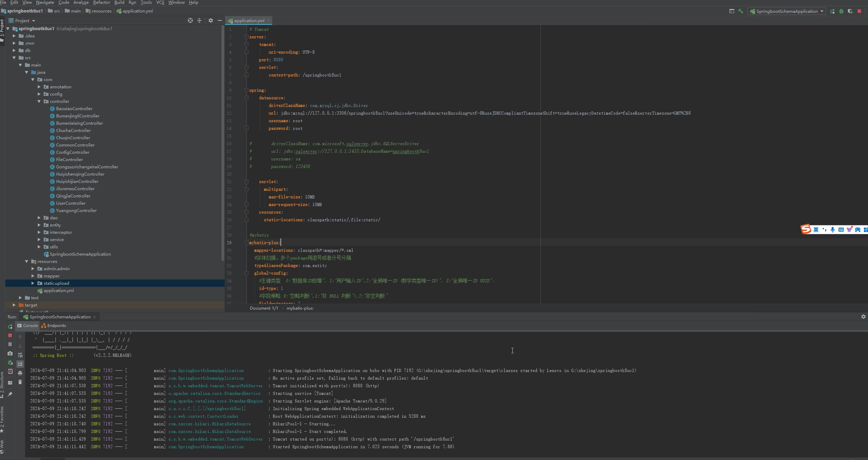Click the trash Clear All console icon
This screenshot has width=868, height=460.
[20, 382]
